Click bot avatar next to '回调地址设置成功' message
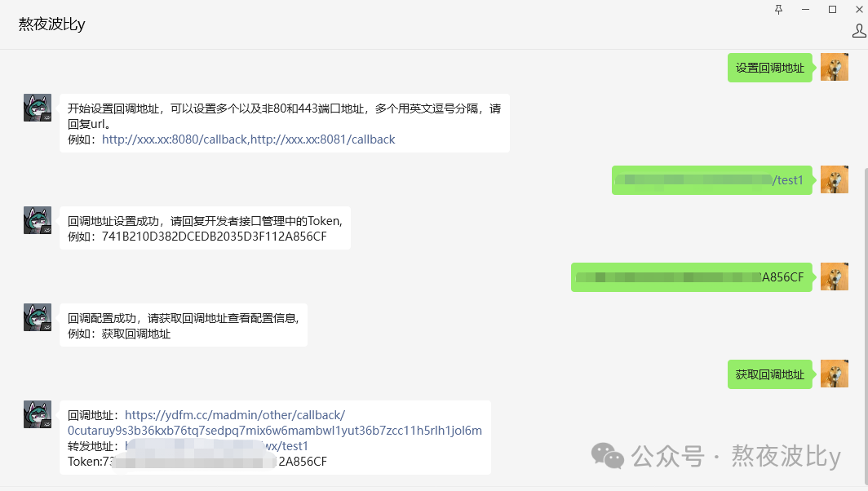868x491 pixels. click(38, 220)
